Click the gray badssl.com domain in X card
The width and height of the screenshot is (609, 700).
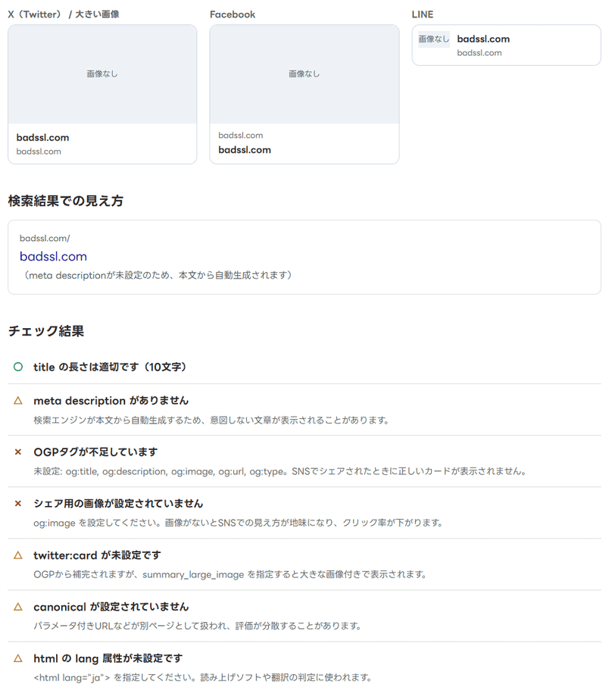pos(39,152)
